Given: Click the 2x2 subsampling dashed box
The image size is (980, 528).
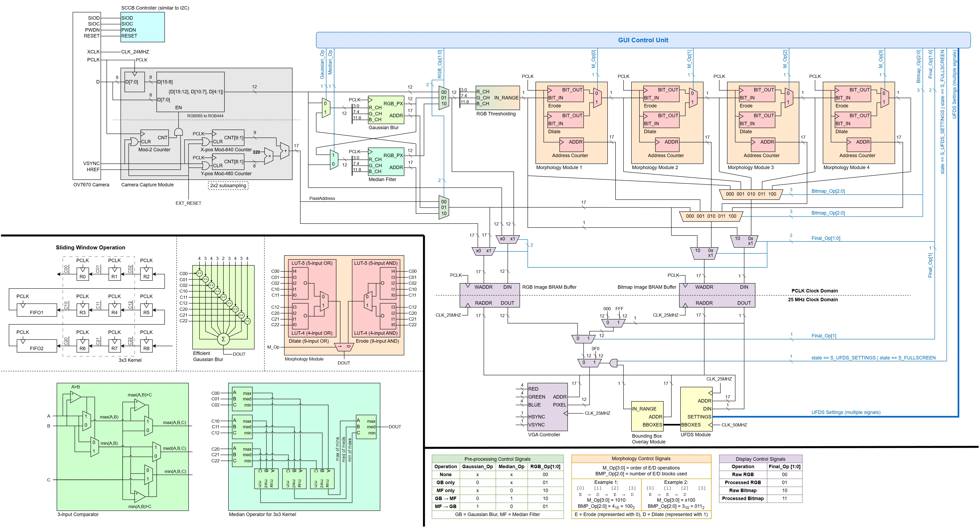Looking at the screenshot, I should [x=228, y=186].
